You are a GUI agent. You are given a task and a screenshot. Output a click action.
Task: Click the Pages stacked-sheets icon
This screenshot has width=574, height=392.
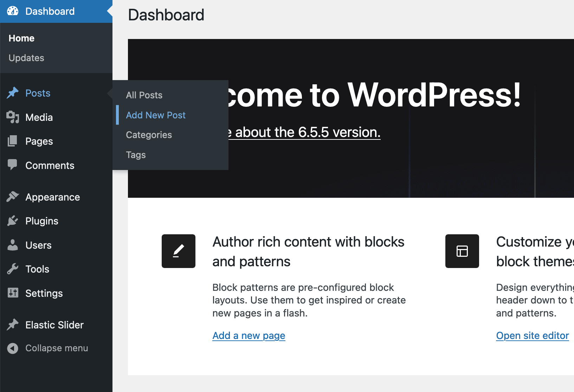pos(13,141)
